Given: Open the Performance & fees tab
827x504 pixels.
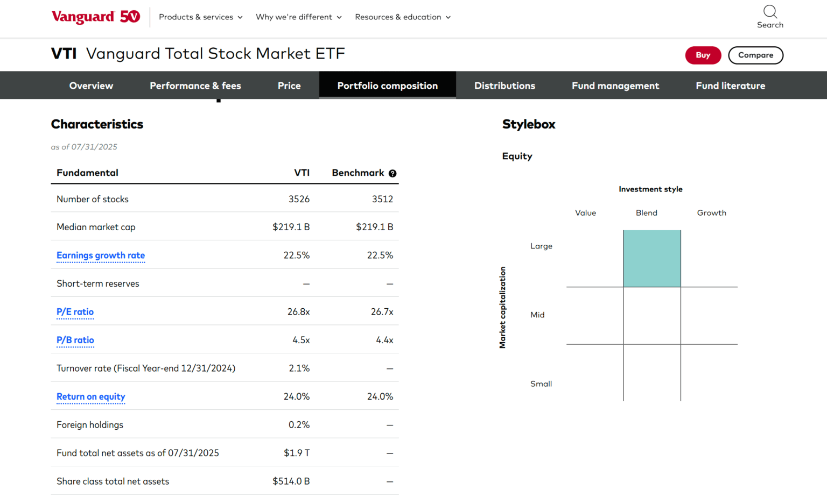Looking at the screenshot, I should pos(195,85).
